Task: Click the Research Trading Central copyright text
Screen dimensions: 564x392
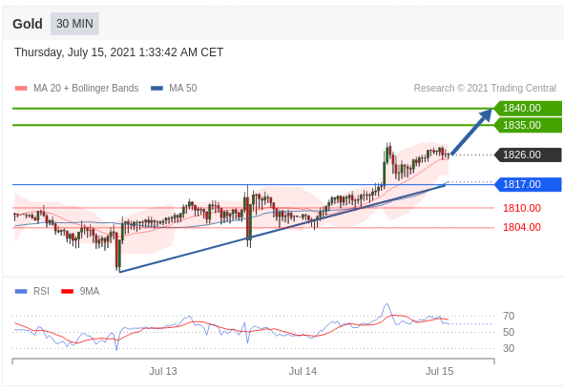Action: coord(485,88)
